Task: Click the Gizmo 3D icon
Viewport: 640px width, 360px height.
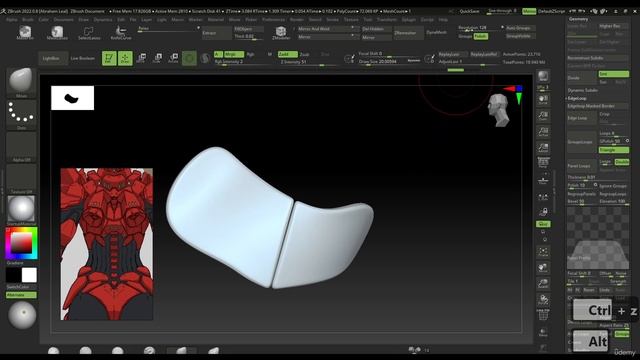Action: [189, 58]
